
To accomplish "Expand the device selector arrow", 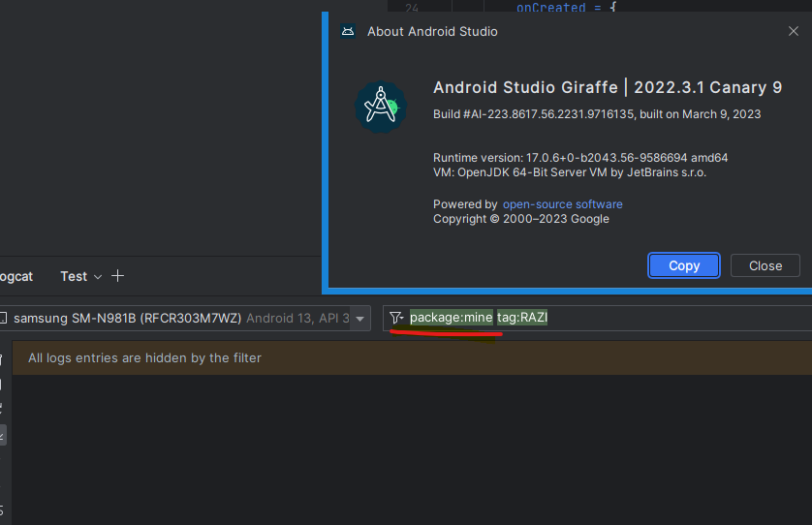I will tap(360, 319).
